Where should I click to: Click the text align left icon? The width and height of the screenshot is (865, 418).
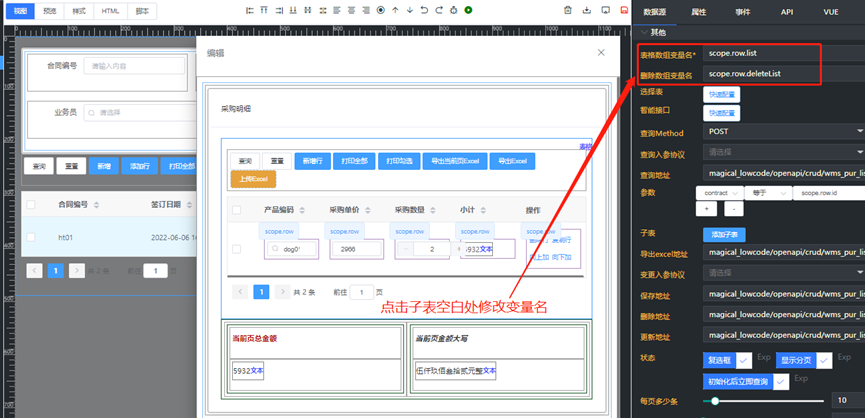pyautogui.click(x=337, y=10)
